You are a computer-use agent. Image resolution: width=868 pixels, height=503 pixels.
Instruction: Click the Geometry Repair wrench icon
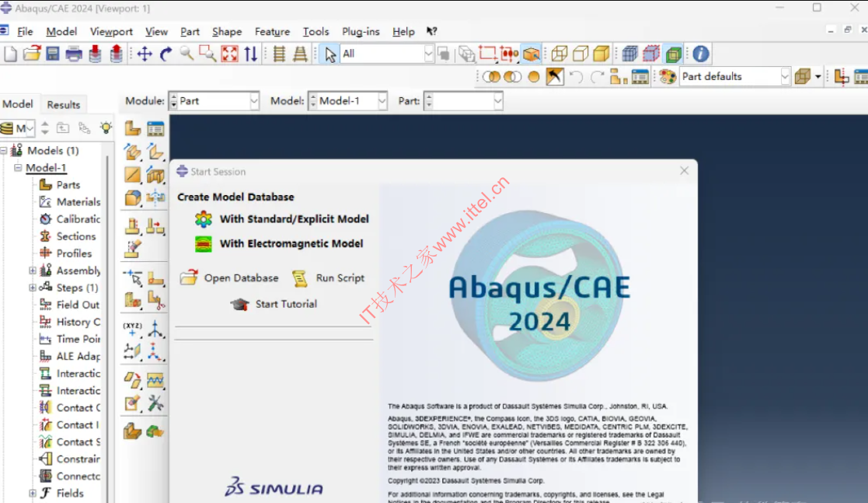155,403
